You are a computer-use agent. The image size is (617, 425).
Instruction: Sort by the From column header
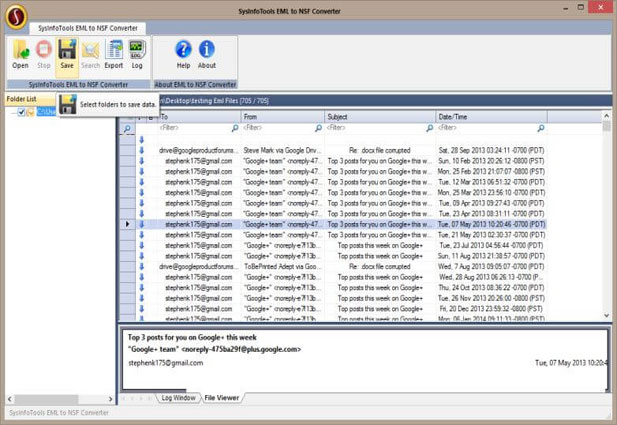[283, 117]
